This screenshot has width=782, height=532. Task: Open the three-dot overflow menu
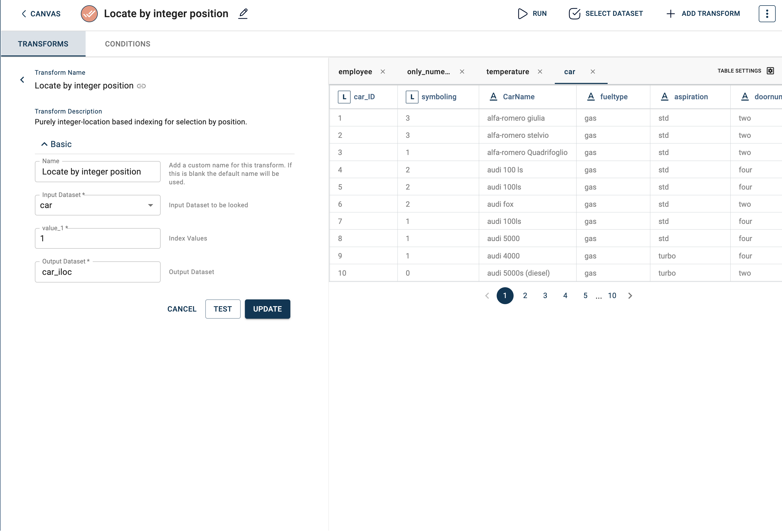tap(767, 14)
